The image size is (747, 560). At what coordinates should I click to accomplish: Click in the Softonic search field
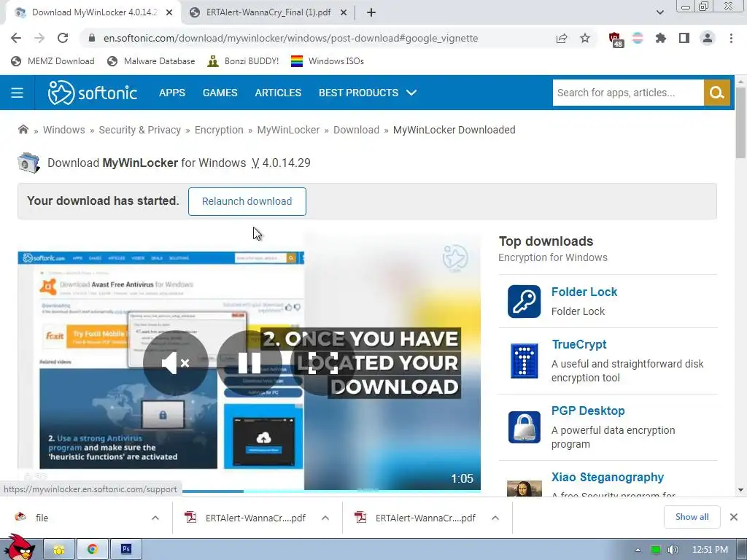click(628, 93)
